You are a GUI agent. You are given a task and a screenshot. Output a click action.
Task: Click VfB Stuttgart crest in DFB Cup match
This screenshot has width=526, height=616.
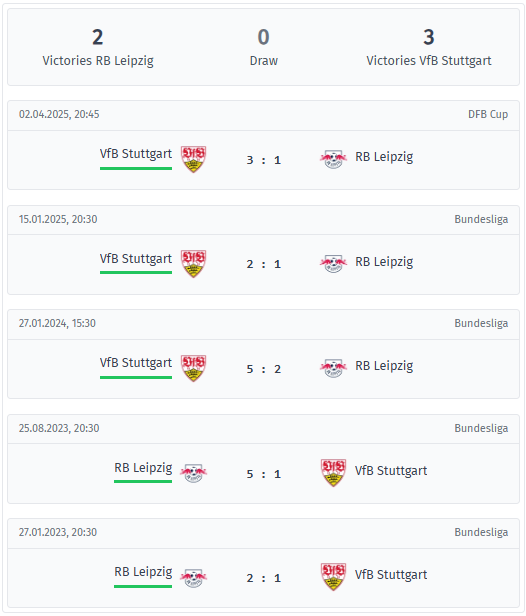(x=193, y=159)
